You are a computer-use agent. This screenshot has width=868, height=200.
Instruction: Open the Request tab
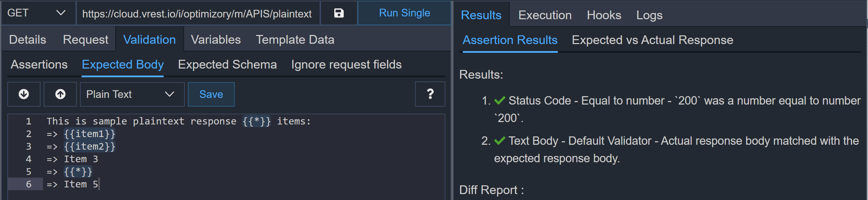pos(86,40)
